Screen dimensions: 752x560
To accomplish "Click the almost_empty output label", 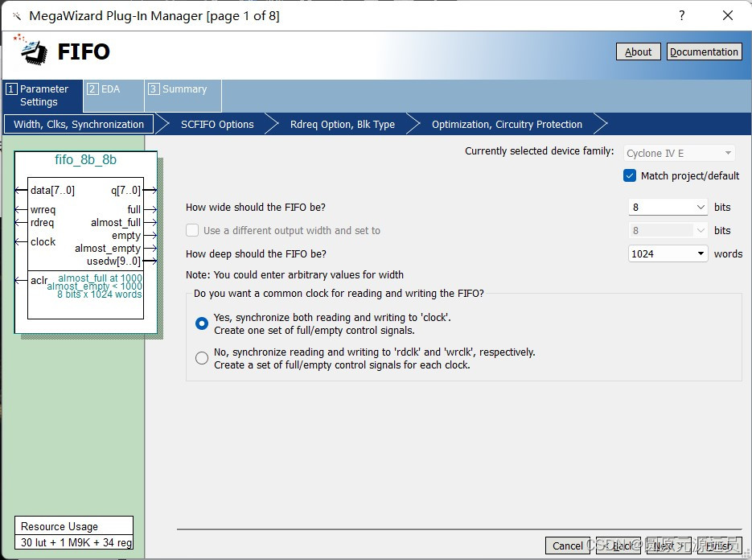I will [108, 249].
